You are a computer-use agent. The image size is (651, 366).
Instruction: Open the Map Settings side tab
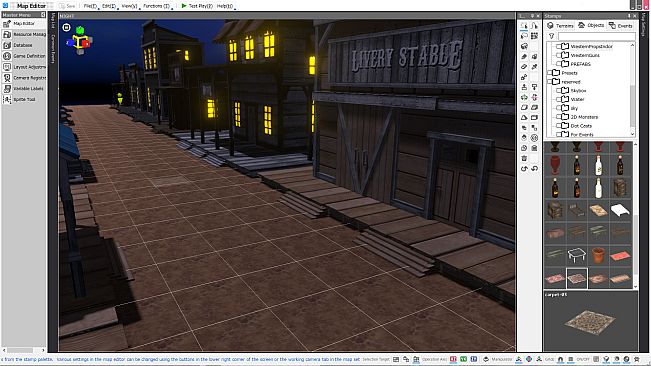[x=644, y=25]
